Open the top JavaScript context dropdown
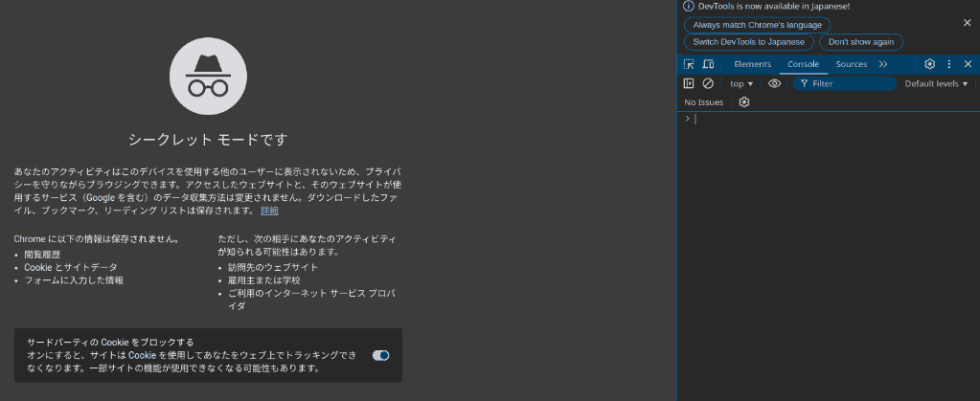 tap(741, 83)
